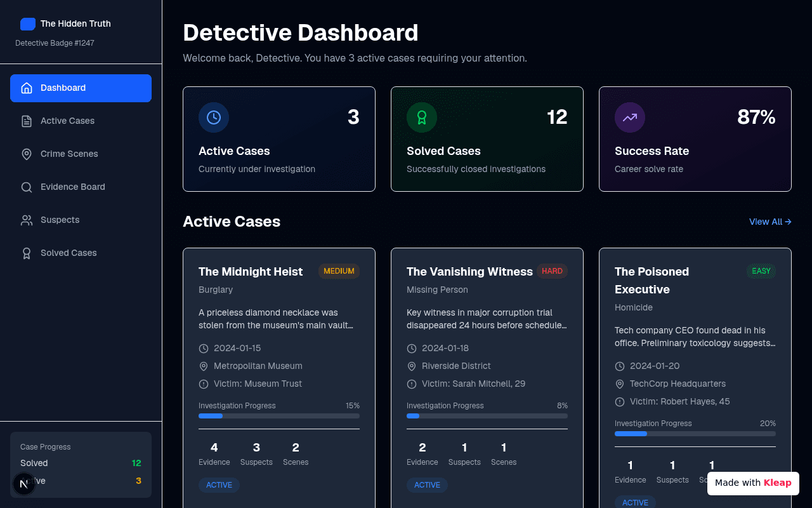The image size is (812, 508).
Task: Click the alert icon beside Victim: Museum Trust
Action: point(204,384)
